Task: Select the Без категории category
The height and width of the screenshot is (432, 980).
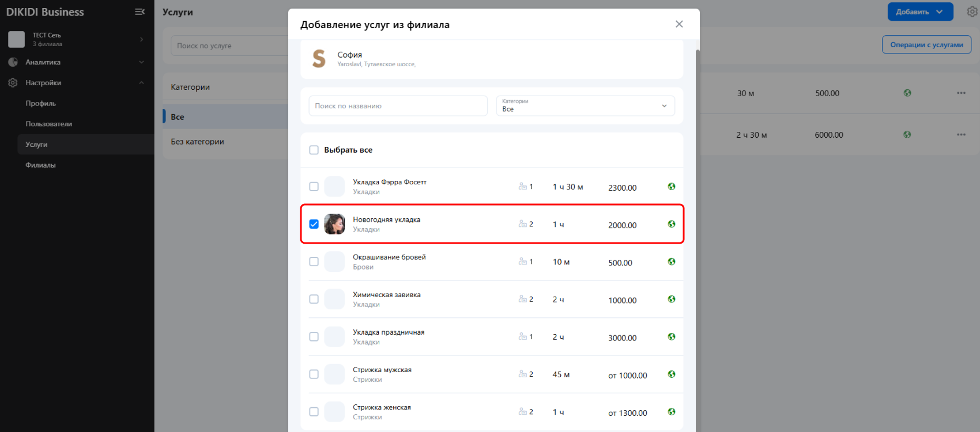Action: click(198, 142)
